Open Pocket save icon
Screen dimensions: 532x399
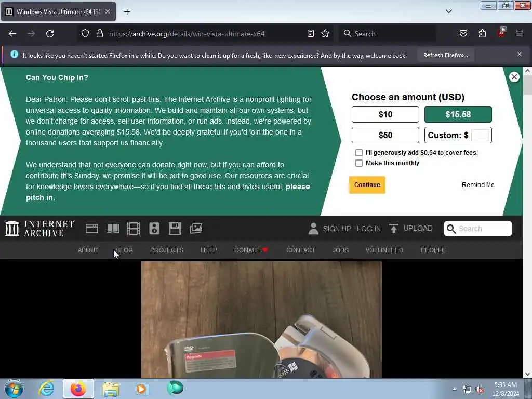point(463,34)
